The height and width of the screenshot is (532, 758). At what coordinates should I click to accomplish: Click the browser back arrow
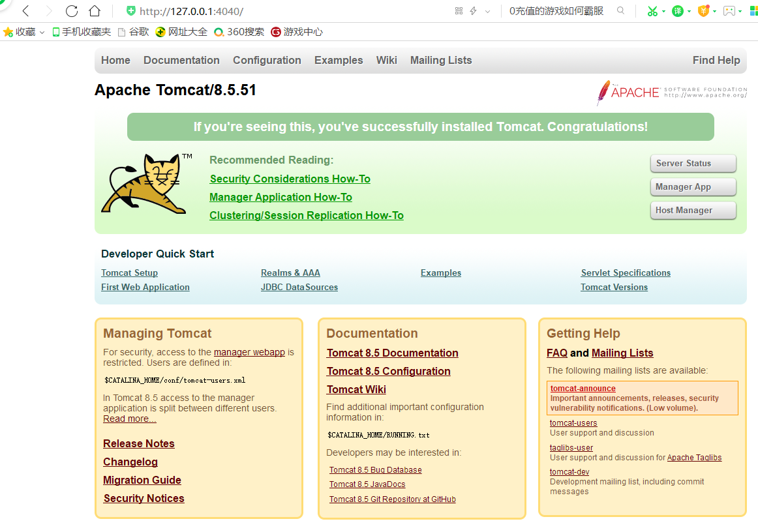(x=26, y=10)
